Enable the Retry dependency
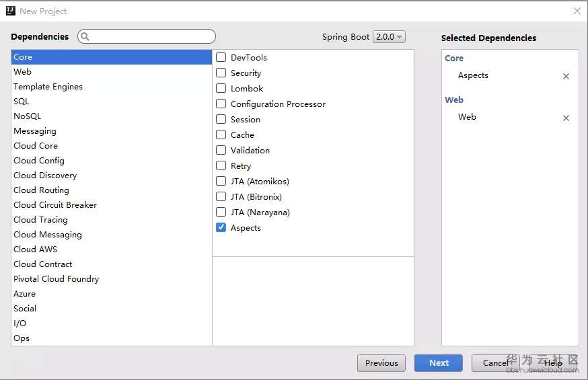 coord(221,165)
